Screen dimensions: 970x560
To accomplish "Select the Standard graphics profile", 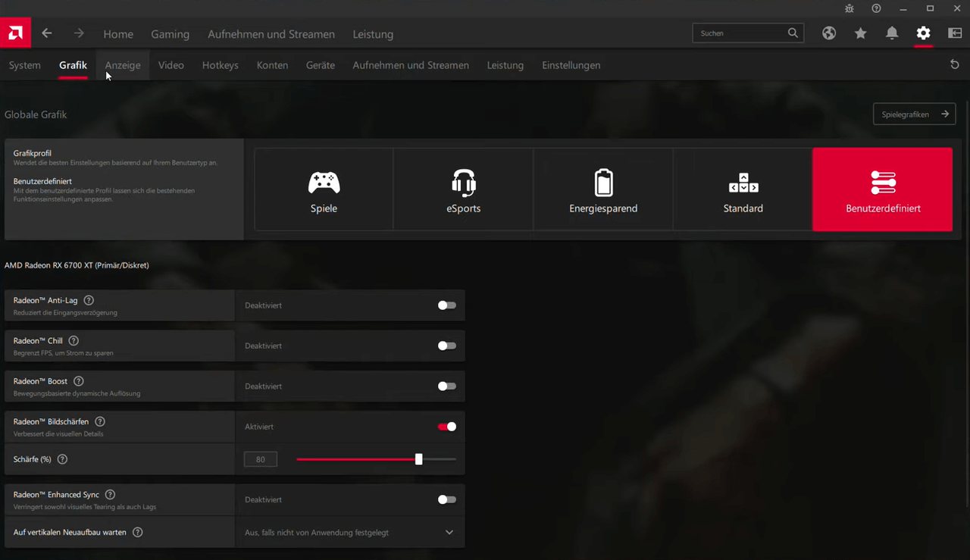I will 743,189.
